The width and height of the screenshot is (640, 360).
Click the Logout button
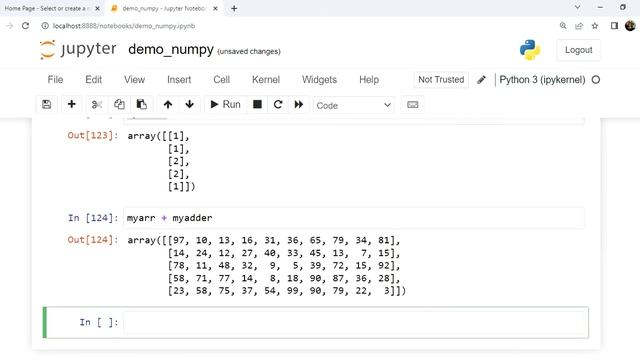coord(578,50)
